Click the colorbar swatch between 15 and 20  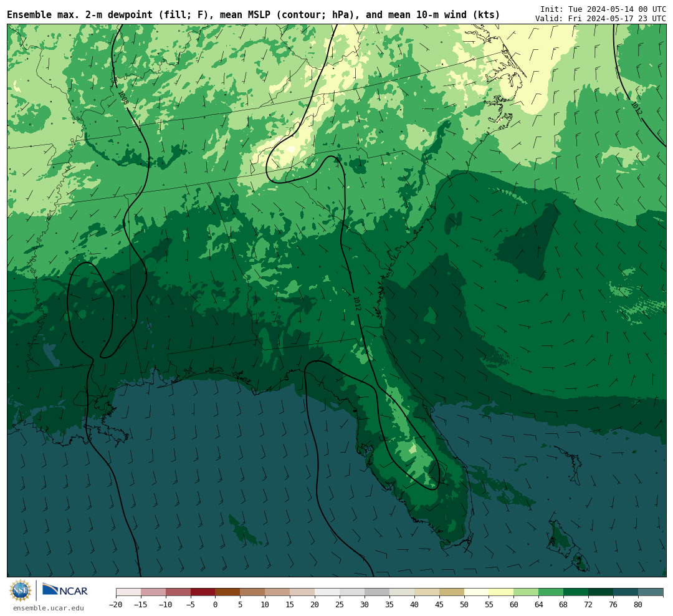point(303,592)
